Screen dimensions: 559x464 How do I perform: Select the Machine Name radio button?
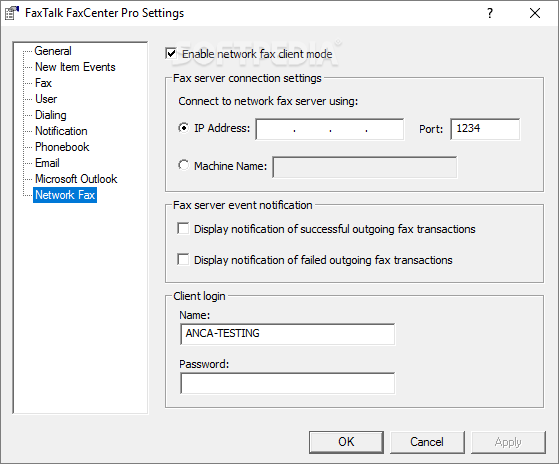[183, 165]
